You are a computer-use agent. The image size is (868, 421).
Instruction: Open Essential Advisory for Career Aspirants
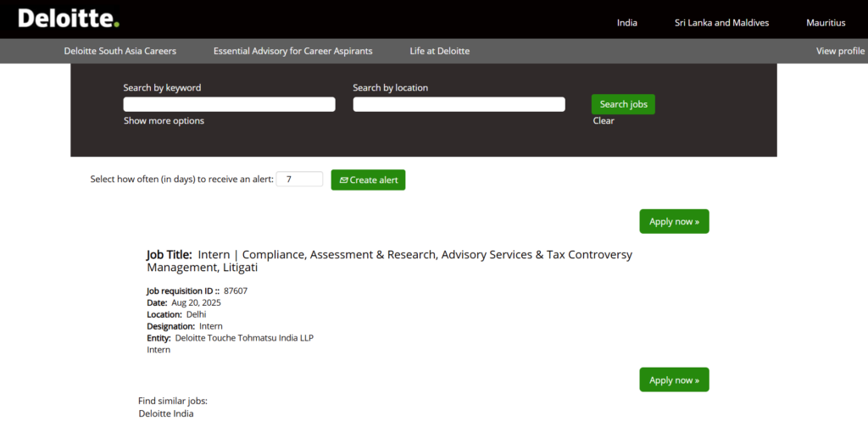[x=292, y=51]
